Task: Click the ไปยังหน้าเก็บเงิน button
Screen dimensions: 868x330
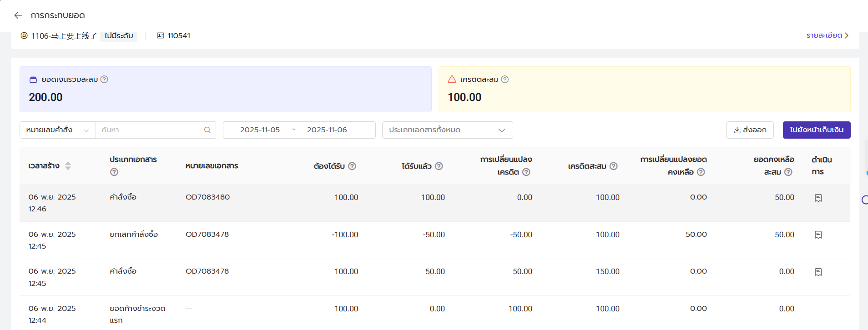Action: click(x=816, y=130)
